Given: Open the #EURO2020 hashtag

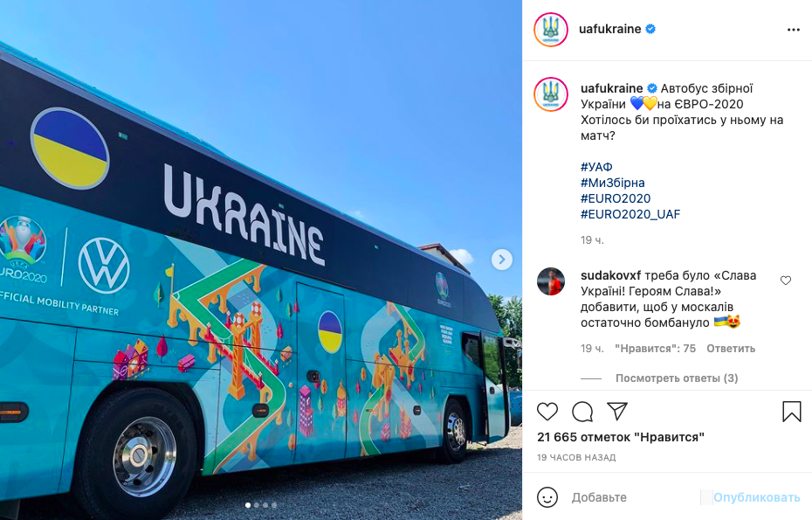Looking at the screenshot, I should click(616, 198).
